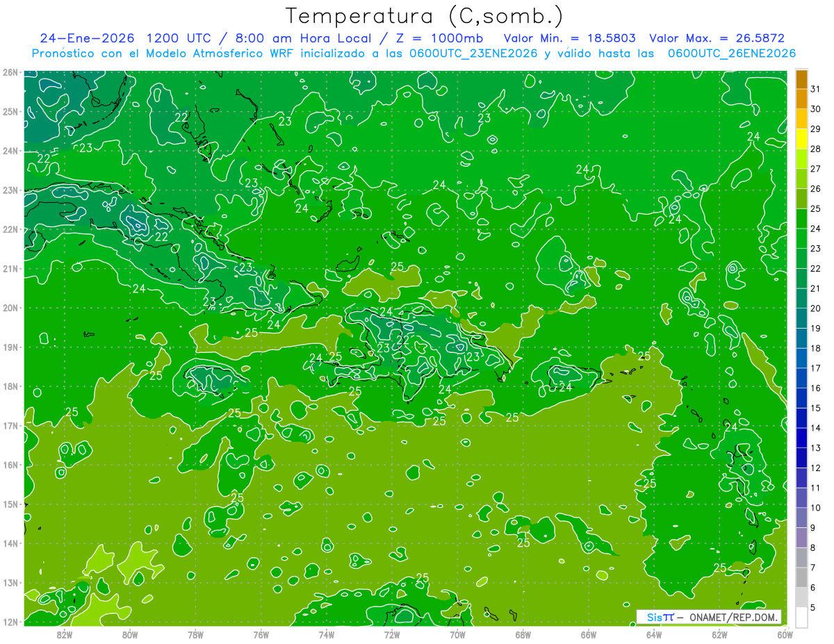Pick the orange swatch between 30 and 31

coord(801,99)
